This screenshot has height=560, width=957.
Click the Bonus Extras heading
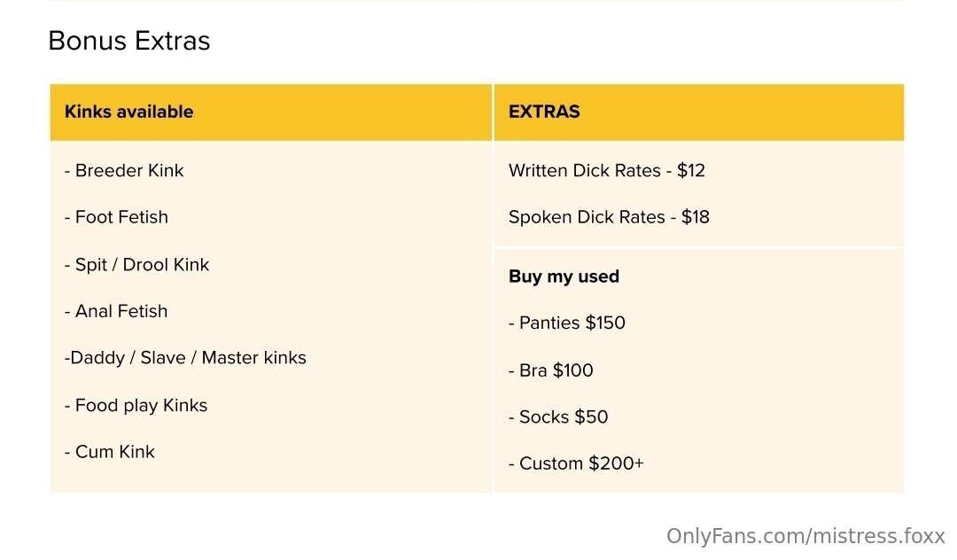pos(129,42)
